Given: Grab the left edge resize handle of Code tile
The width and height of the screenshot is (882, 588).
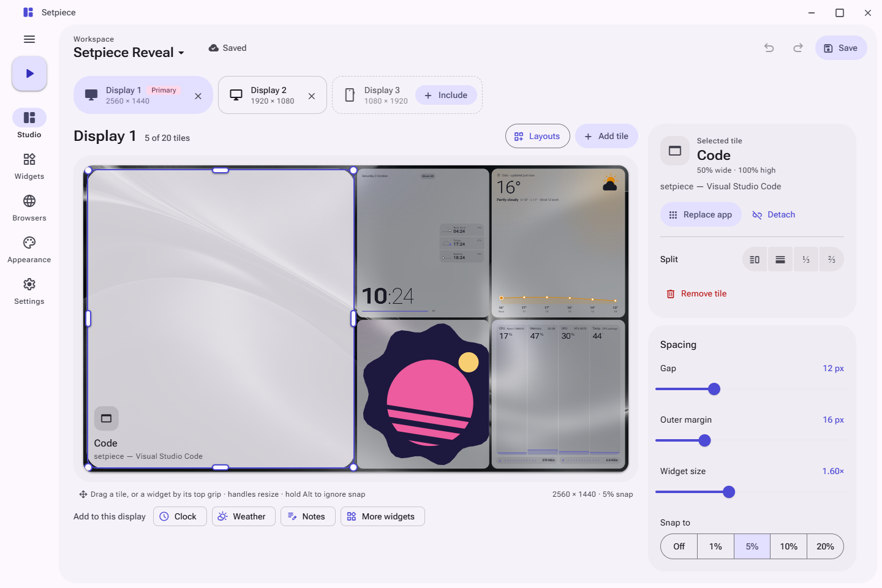Looking at the screenshot, I should click(88, 318).
